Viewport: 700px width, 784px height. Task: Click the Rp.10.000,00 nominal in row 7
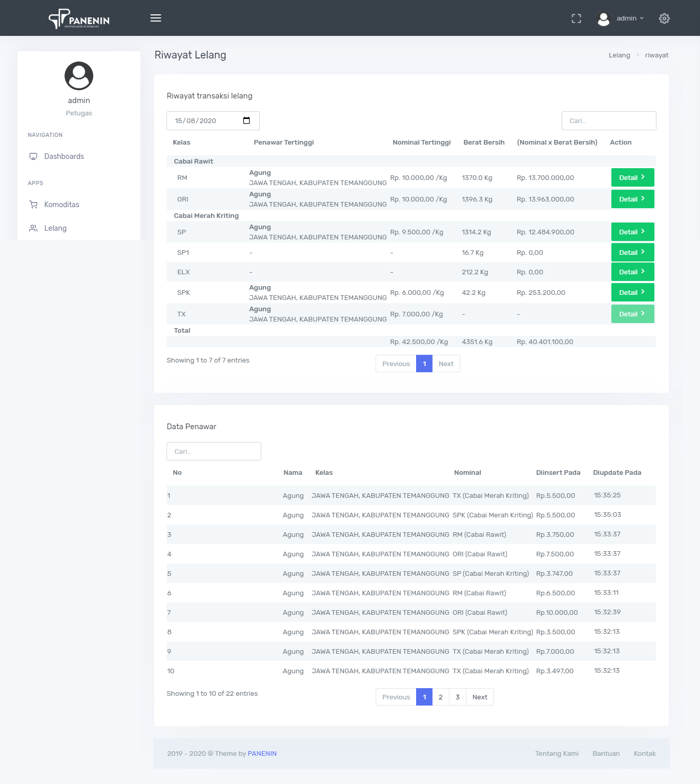click(557, 613)
